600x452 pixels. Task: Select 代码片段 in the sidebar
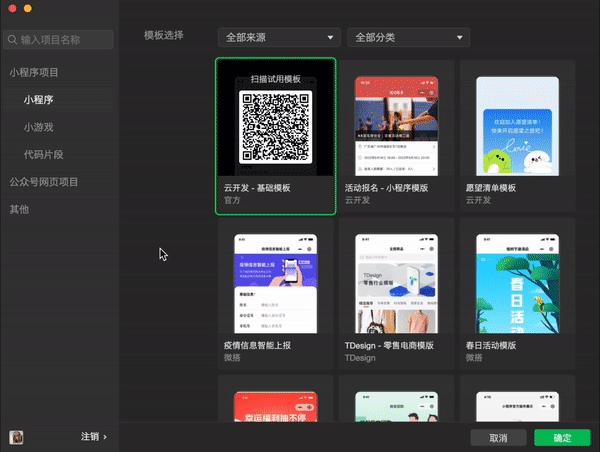tap(43, 155)
